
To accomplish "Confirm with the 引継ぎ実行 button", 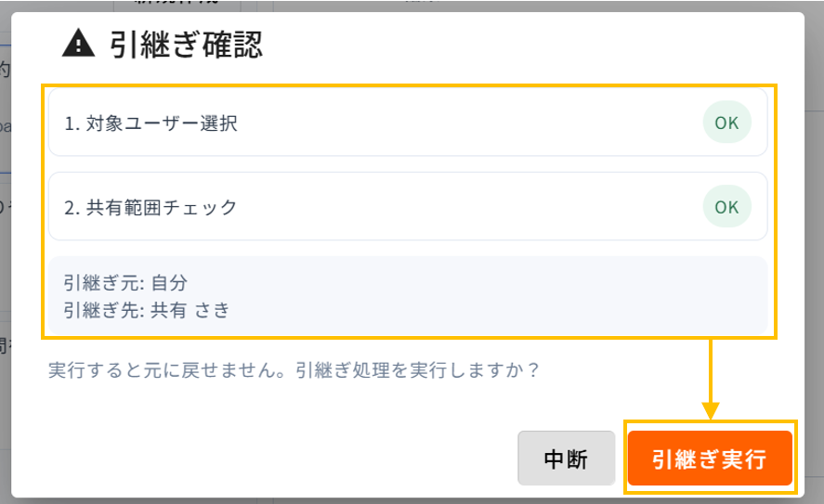I will tap(710, 459).
